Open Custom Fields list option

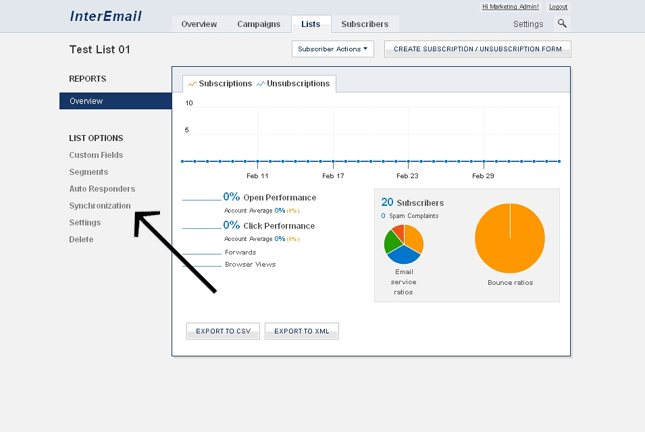pyautogui.click(x=96, y=155)
